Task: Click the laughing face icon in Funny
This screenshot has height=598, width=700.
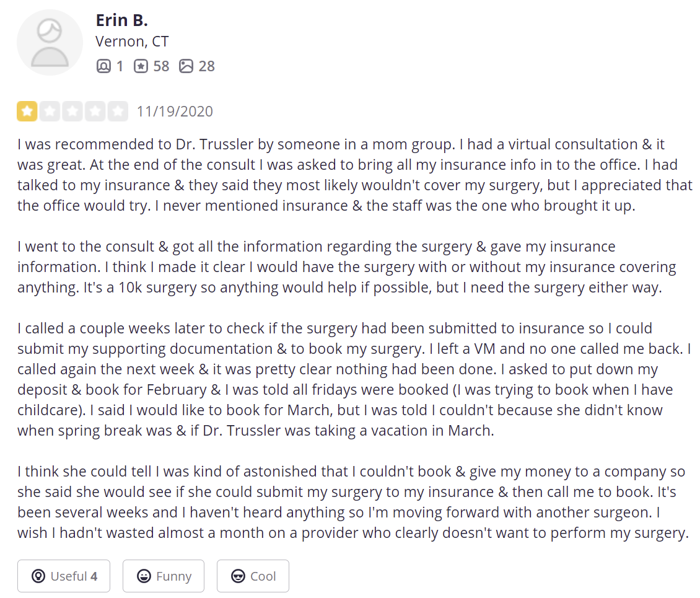Action: point(144,576)
